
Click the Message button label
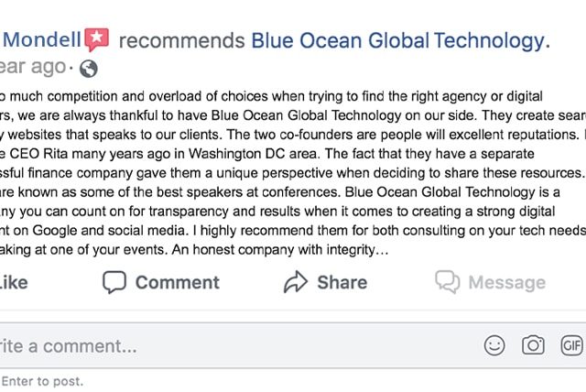(507, 283)
